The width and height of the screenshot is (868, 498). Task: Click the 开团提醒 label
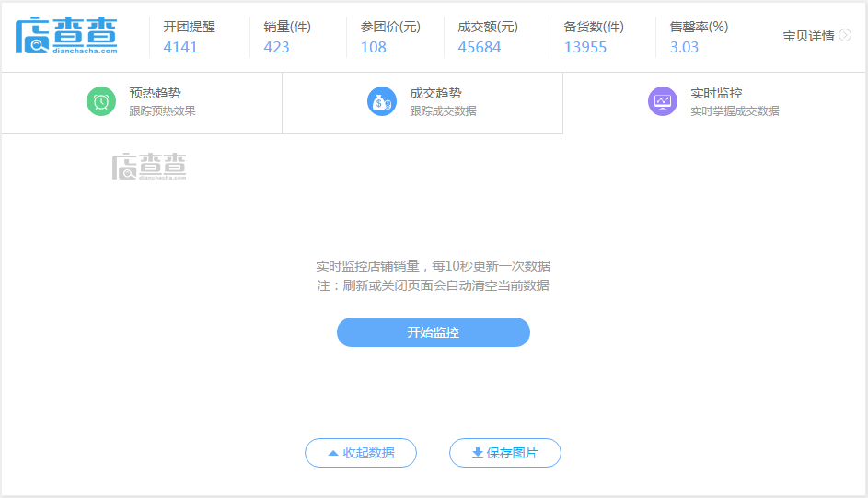(190, 27)
